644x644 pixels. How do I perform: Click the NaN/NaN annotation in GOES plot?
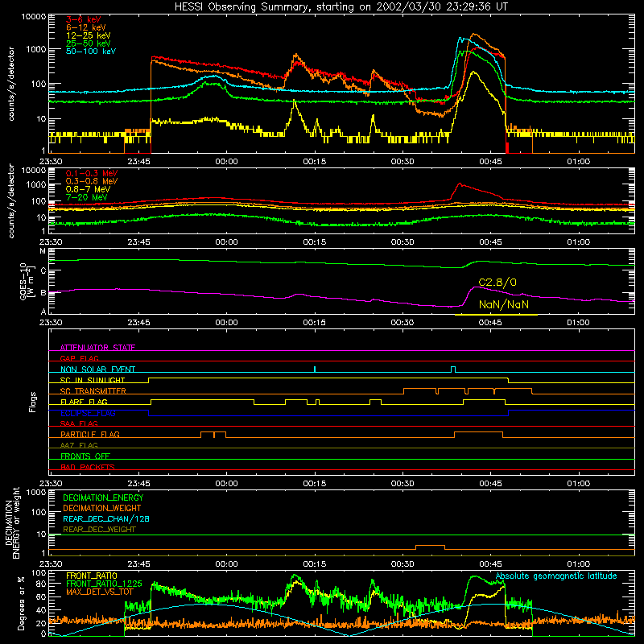click(x=504, y=305)
